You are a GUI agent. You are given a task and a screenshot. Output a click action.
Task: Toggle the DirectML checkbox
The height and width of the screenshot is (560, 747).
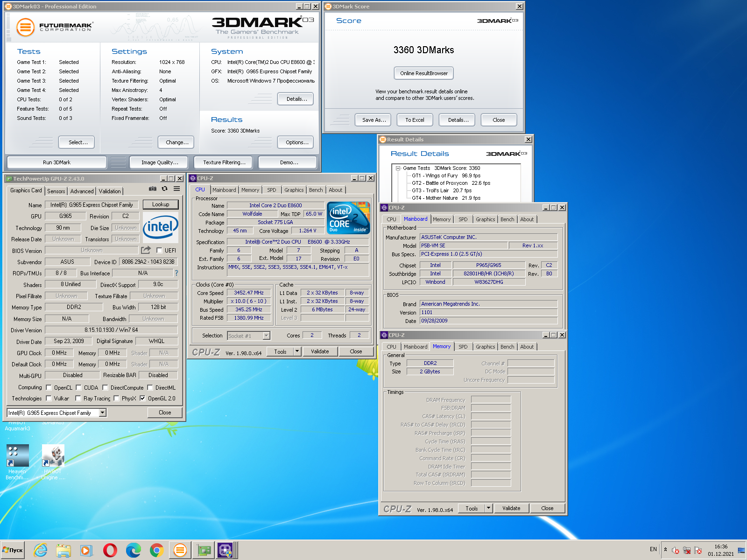pyautogui.click(x=150, y=388)
